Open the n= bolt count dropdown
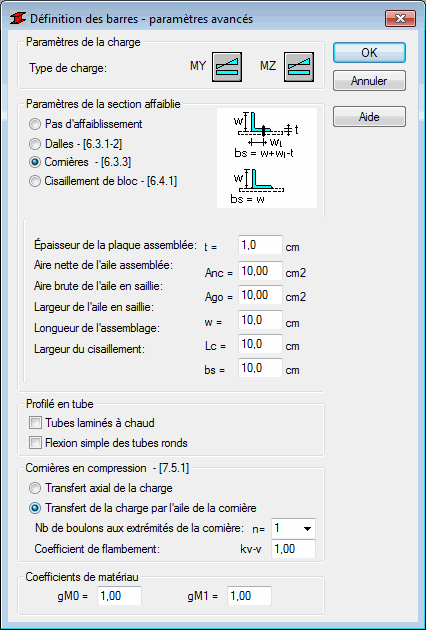The image size is (426, 630). [293, 528]
